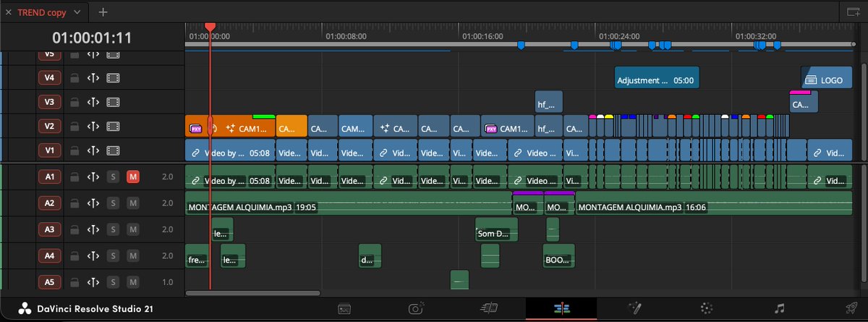This screenshot has height=322, width=868.
Task: Select the fre... clip on A4
Action: [197, 256]
